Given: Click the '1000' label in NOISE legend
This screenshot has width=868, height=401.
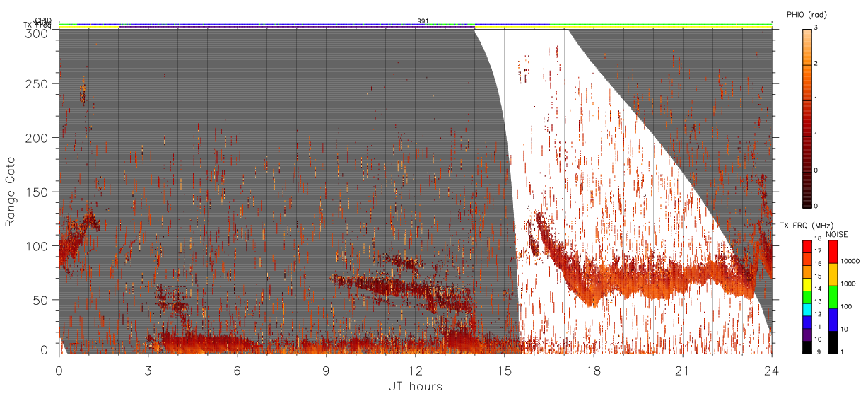Looking at the screenshot, I should pos(850,283).
